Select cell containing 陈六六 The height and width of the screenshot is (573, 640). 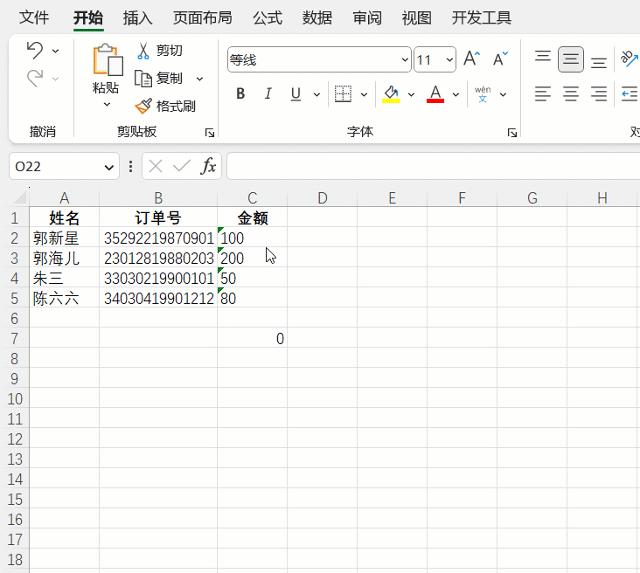click(x=64, y=298)
